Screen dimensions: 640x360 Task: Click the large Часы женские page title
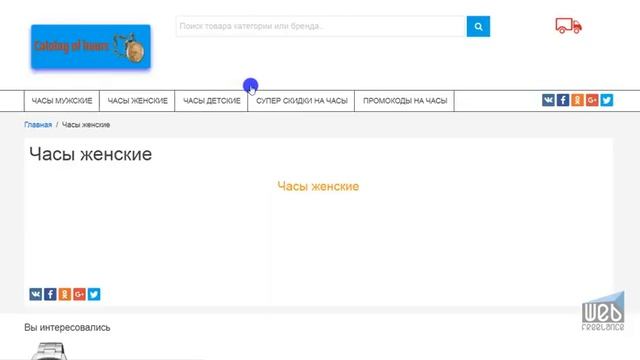pyautogui.click(x=91, y=154)
